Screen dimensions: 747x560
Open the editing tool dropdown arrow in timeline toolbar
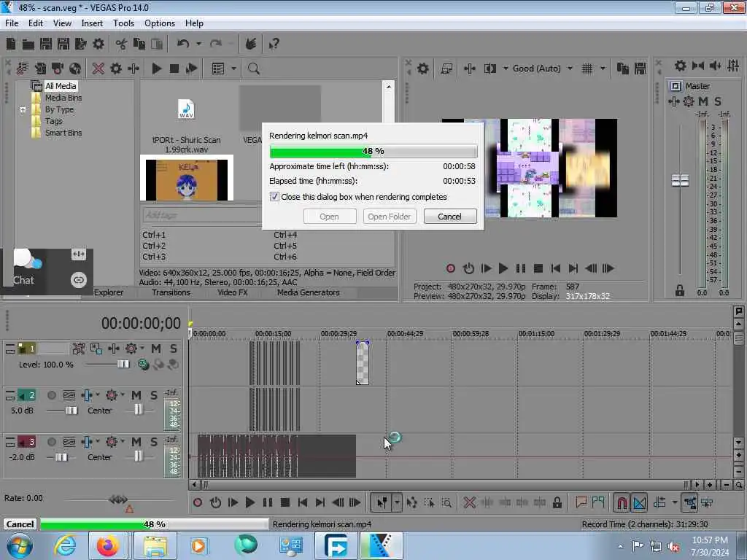pos(397,502)
